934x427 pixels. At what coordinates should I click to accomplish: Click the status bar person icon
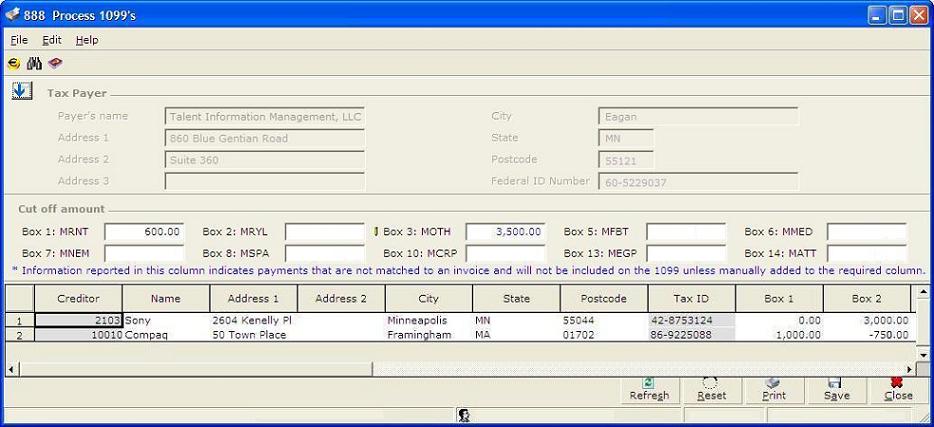[x=464, y=416]
